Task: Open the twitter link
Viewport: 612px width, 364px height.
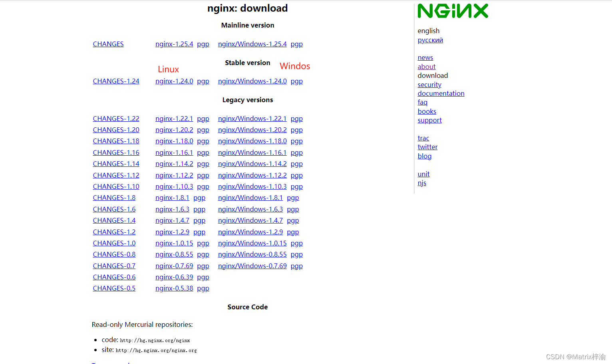Action: tap(427, 147)
